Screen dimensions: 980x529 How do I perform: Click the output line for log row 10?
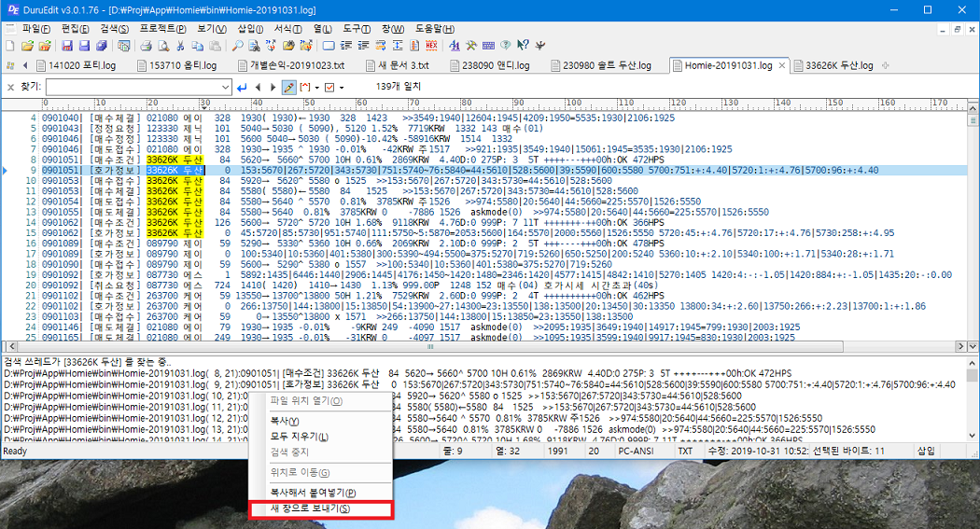[x=126, y=396]
